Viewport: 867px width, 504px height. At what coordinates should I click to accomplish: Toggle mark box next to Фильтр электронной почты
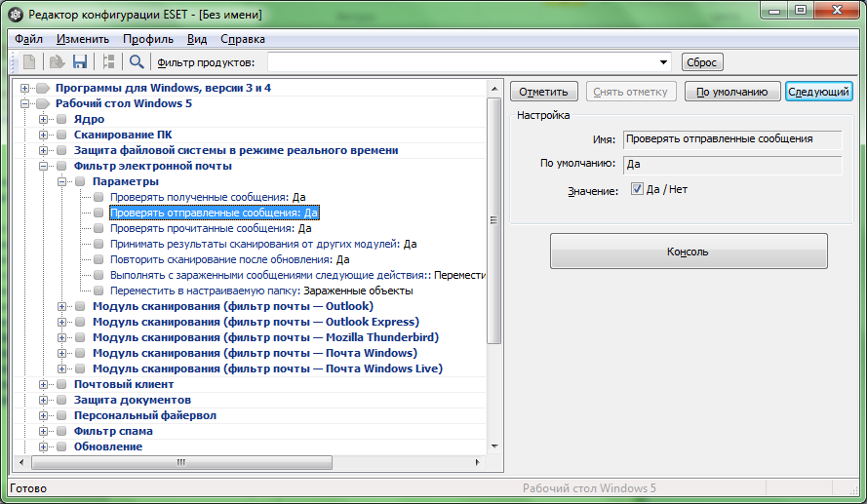point(62,166)
